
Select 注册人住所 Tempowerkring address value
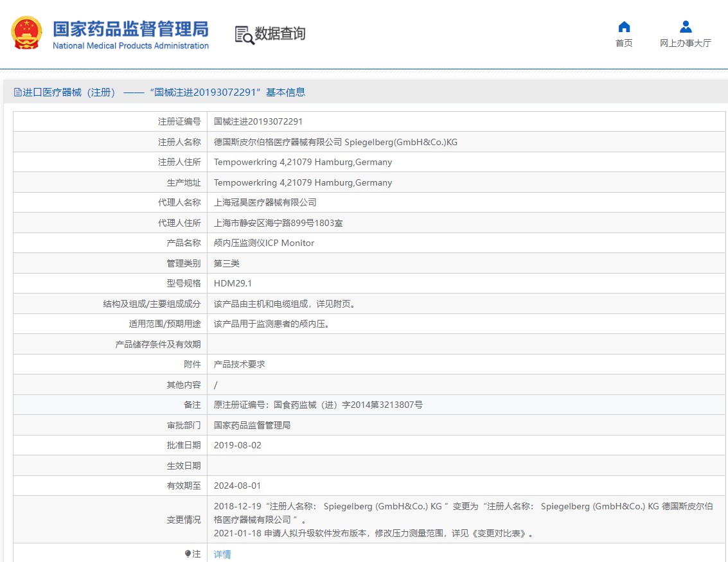tap(303, 162)
